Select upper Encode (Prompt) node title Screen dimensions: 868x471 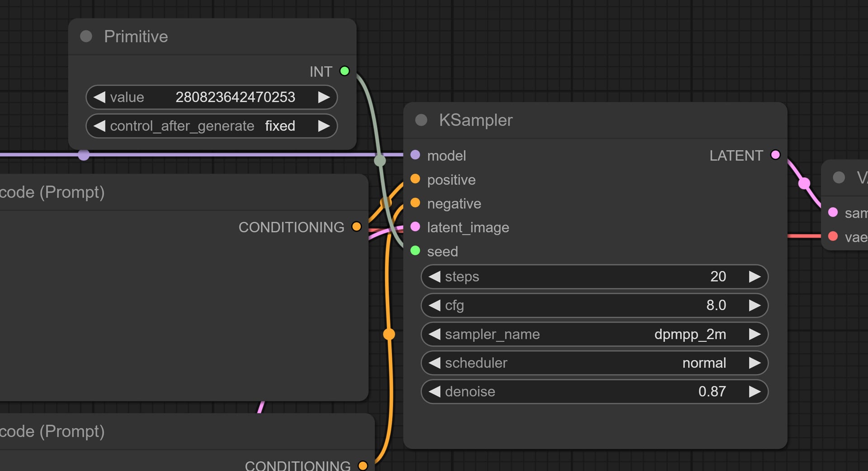pos(52,192)
